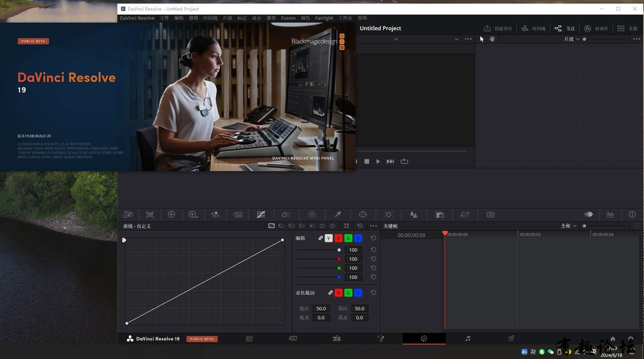This screenshot has width=644, height=359.
Task: Open the RGB Mixer palette
Action: pos(215,214)
